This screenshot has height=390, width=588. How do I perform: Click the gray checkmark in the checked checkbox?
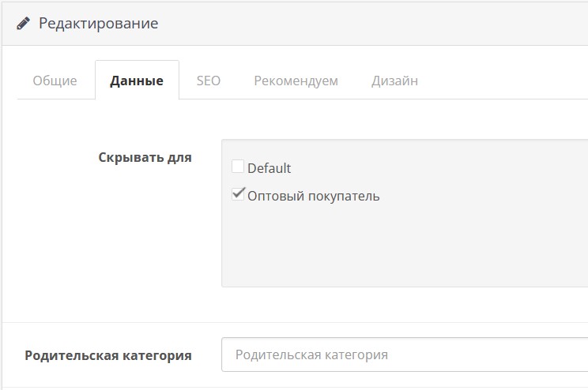point(239,193)
